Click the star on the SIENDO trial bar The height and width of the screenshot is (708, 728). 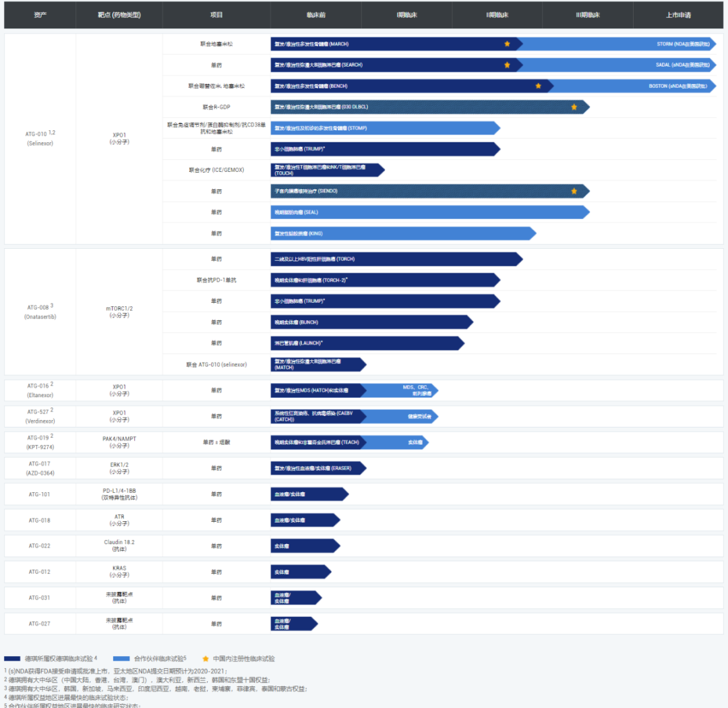[x=574, y=191]
